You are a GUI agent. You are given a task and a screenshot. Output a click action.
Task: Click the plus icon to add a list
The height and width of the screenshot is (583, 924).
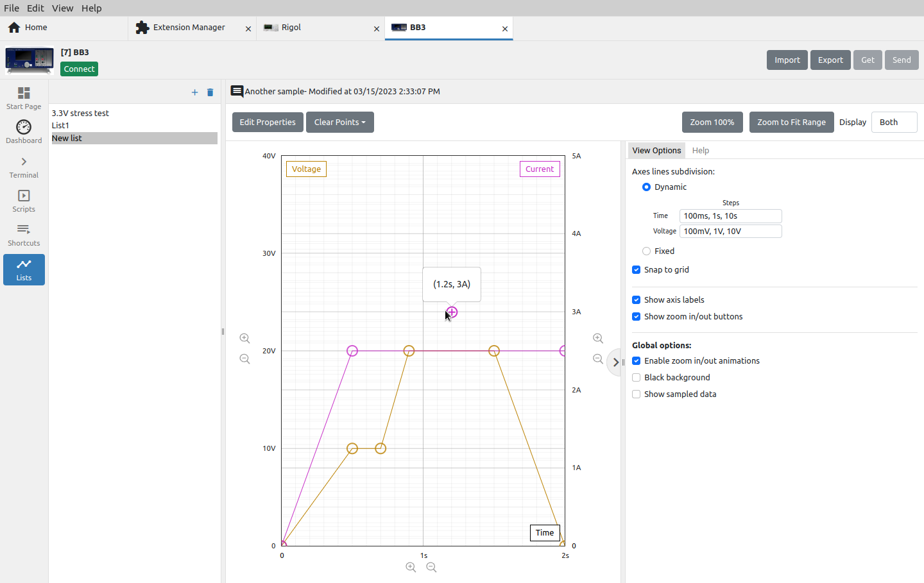[194, 92]
